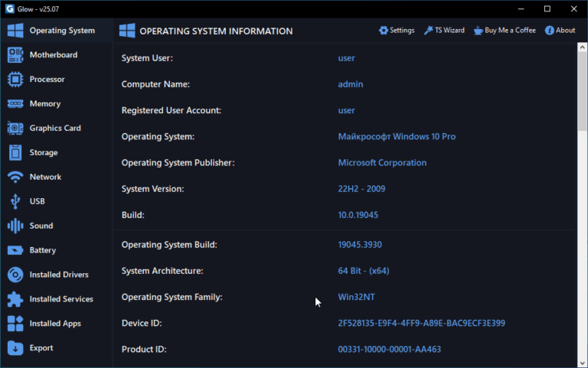Click the scrollbar down arrow
This screenshot has width=588, height=368.
[x=582, y=363]
